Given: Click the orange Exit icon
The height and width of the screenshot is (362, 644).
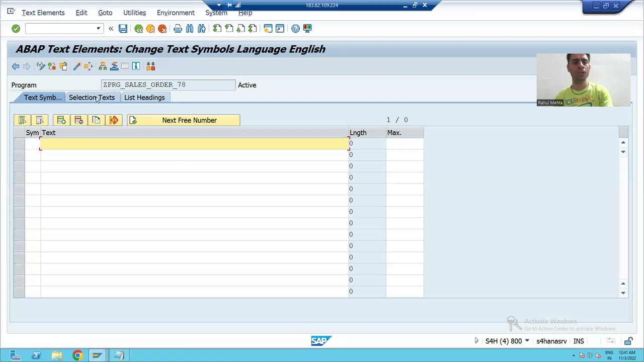Looking at the screenshot, I should coord(150,29).
